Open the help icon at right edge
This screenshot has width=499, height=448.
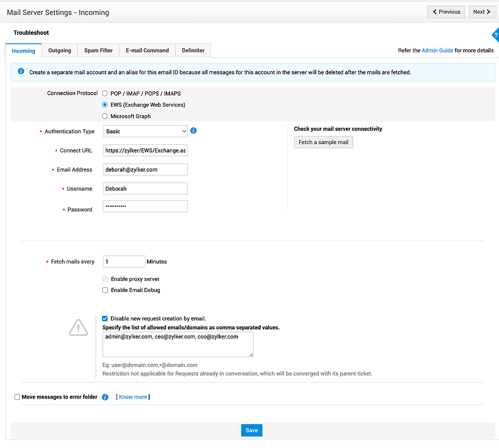pyautogui.click(x=496, y=36)
